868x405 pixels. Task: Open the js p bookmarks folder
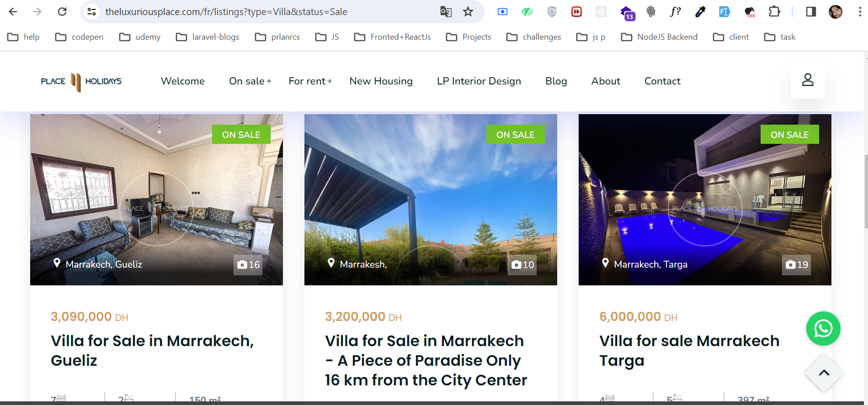click(591, 37)
